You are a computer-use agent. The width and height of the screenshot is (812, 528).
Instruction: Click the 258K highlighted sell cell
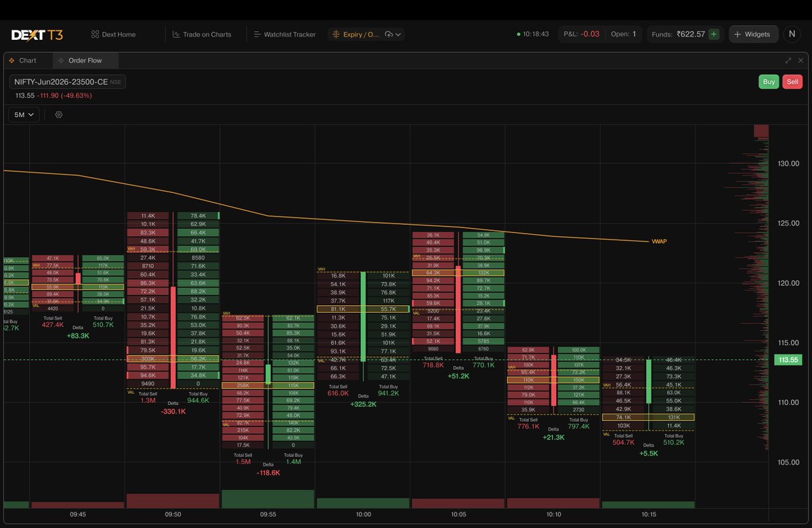[x=243, y=386]
